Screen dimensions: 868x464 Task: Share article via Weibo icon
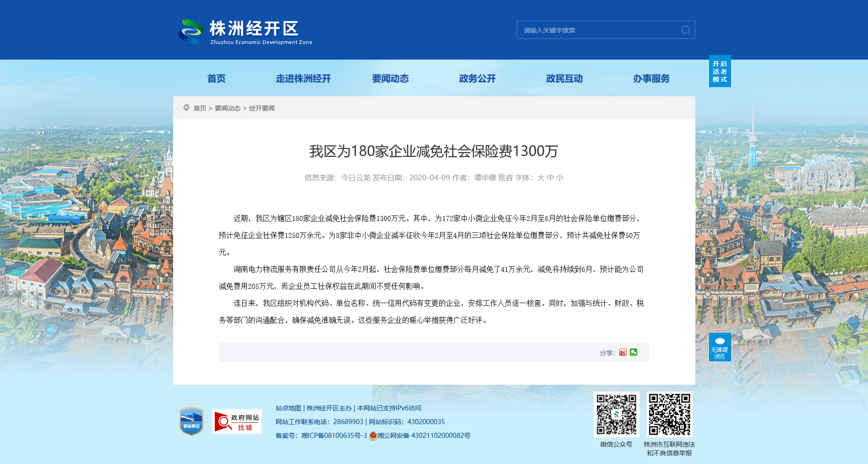pyautogui.click(x=623, y=352)
